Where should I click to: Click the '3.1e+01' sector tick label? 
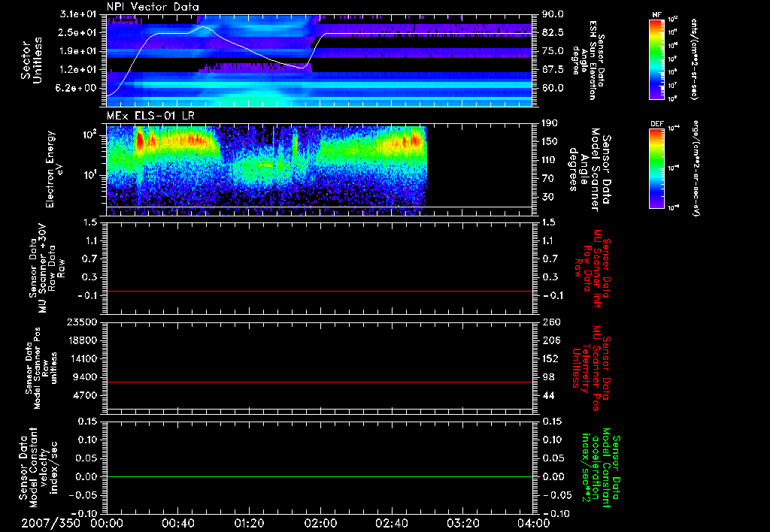click(80, 14)
